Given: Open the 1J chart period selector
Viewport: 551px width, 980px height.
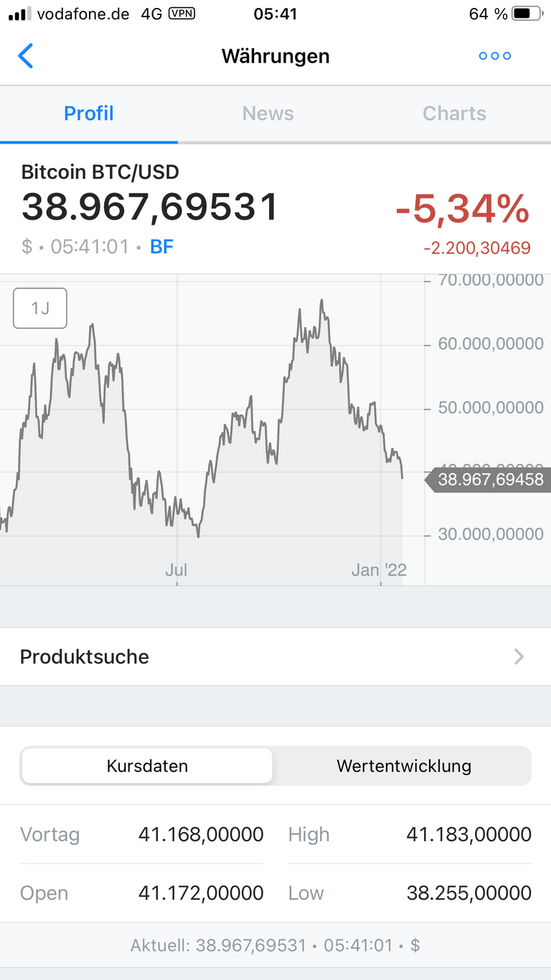Looking at the screenshot, I should pos(40,308).
